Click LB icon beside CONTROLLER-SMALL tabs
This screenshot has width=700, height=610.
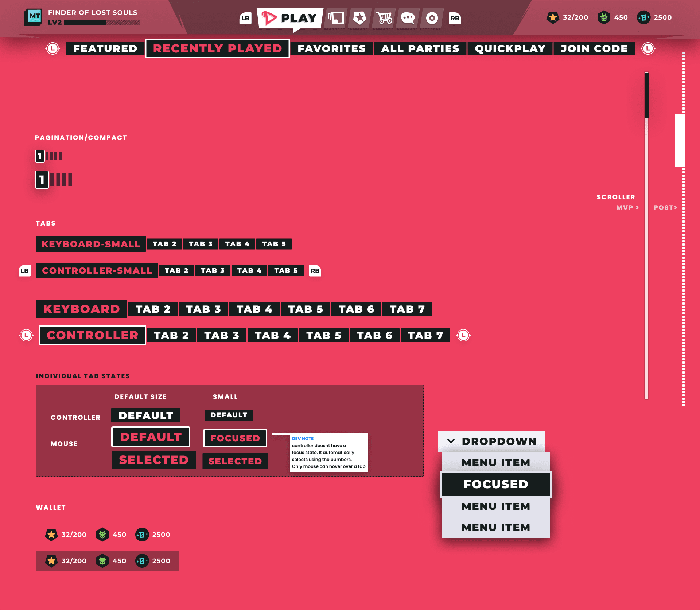pos(24,271)
